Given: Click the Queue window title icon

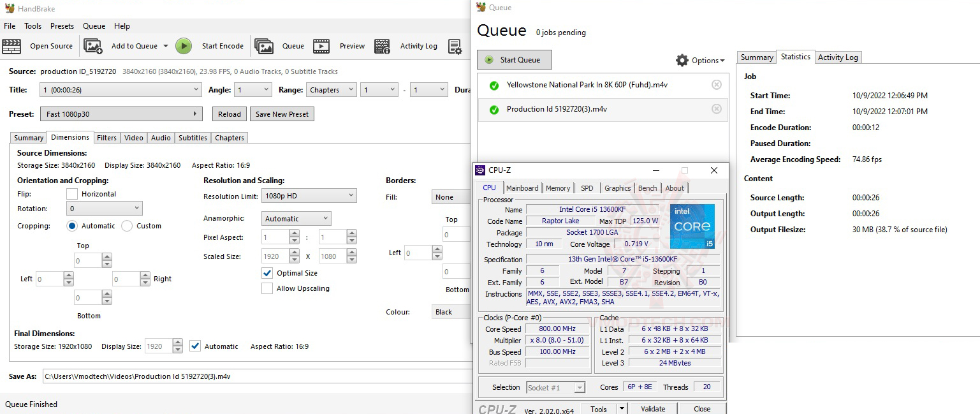Looking at the screenshot, I should [481, 7].
